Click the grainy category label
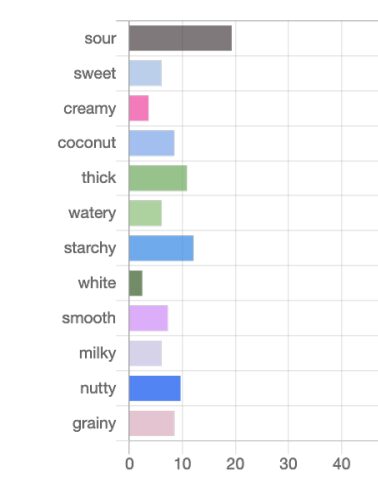The image size is (378, 499). coord(94,424)
